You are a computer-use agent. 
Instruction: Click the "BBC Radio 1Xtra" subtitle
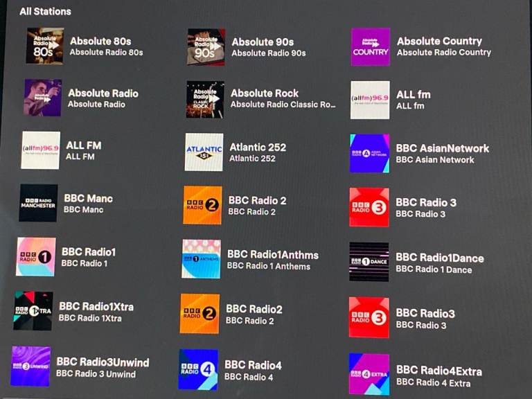90,318
